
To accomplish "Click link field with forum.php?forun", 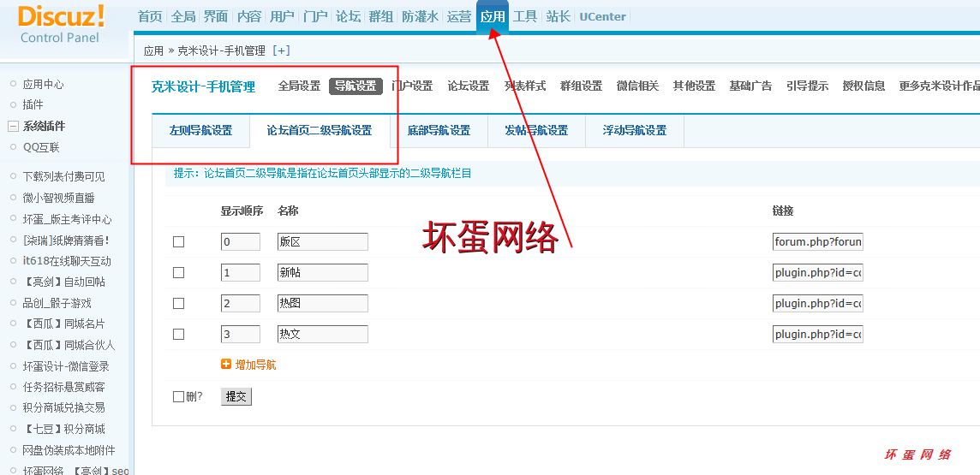I will 817,241.
